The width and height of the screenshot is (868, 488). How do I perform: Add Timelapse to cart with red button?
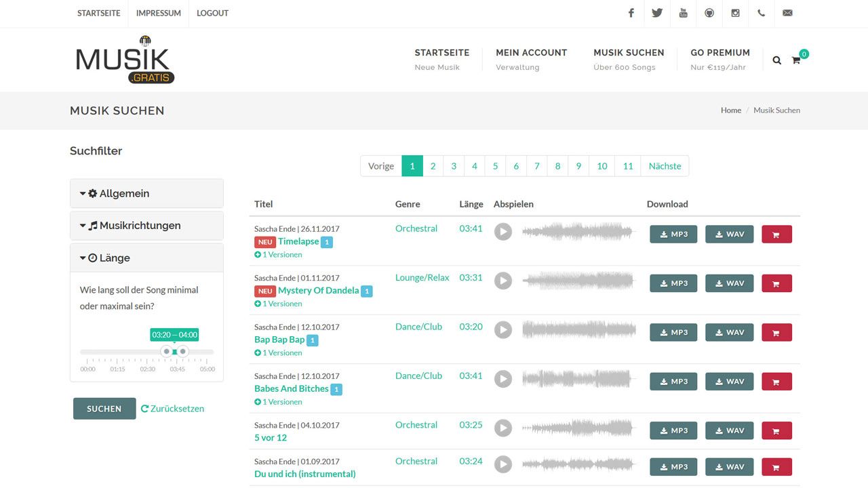[x=776, y=235]
